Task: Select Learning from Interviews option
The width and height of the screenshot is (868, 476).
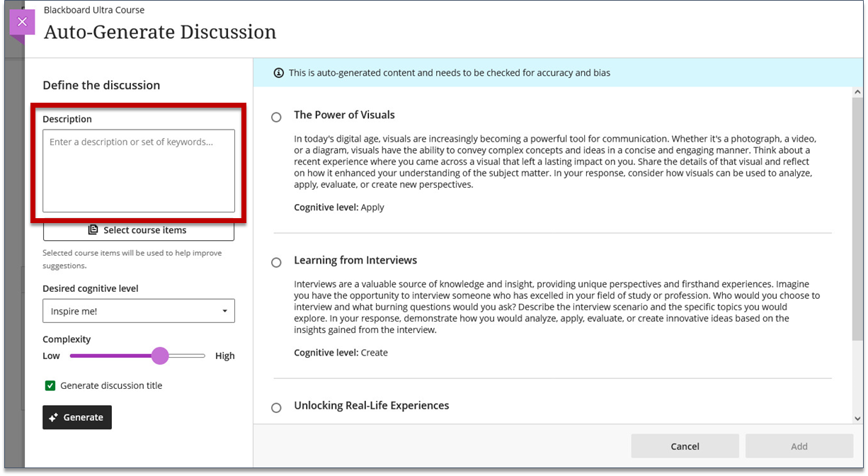Action: click(276, 262)
